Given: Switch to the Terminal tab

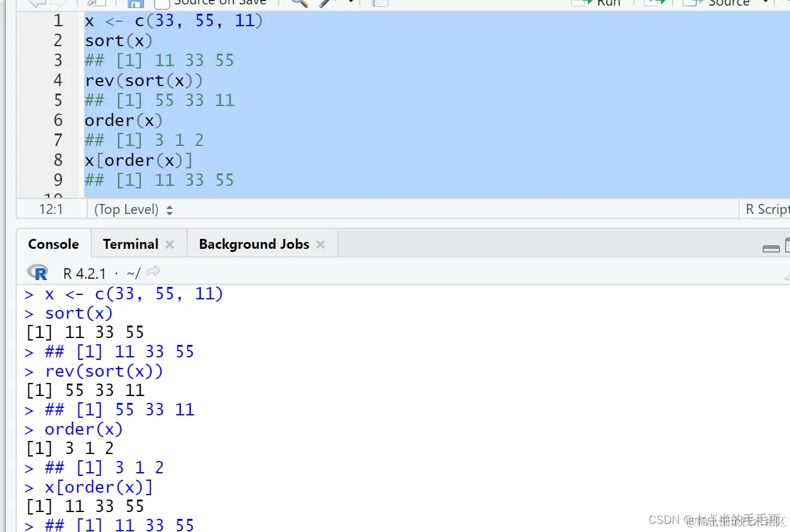Looking at the screenshot, I should tap(130, 244).
